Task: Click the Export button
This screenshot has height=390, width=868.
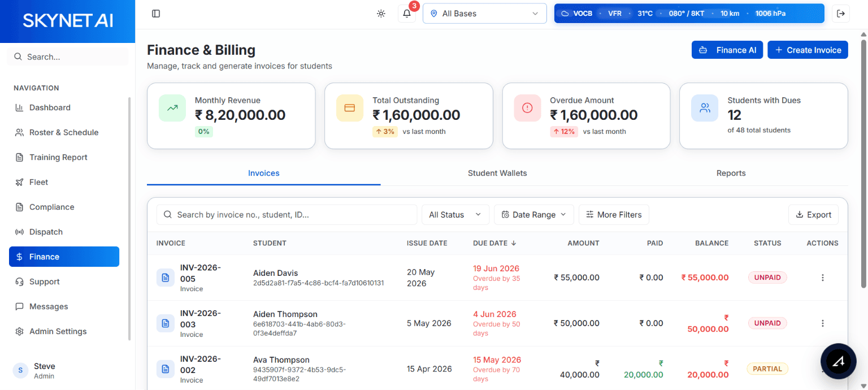Action: click(x=813, y=215)
